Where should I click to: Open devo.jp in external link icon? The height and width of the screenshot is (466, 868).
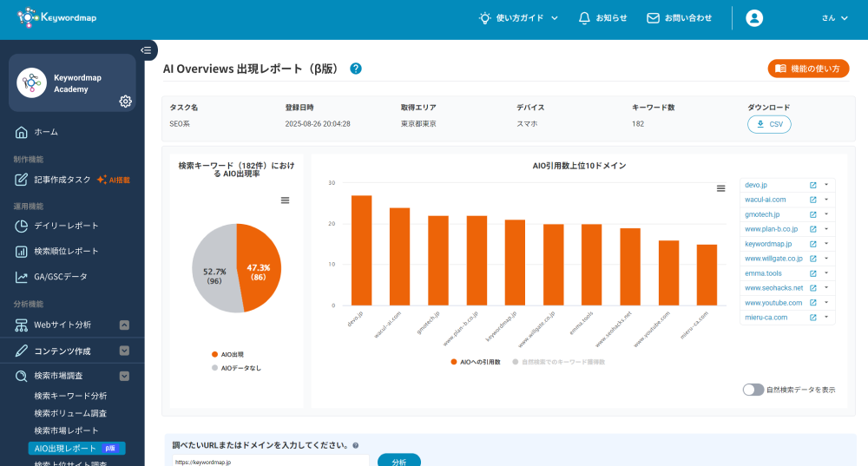(813, 185)
